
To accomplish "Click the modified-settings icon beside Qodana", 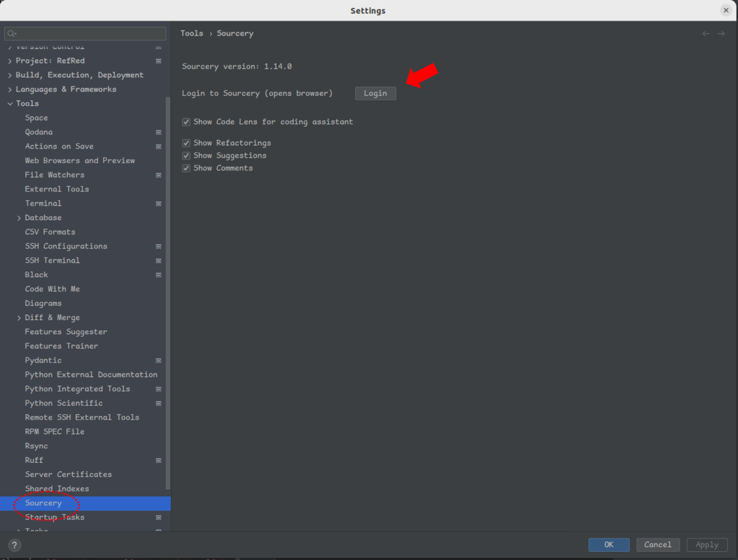I will (158, 132).
